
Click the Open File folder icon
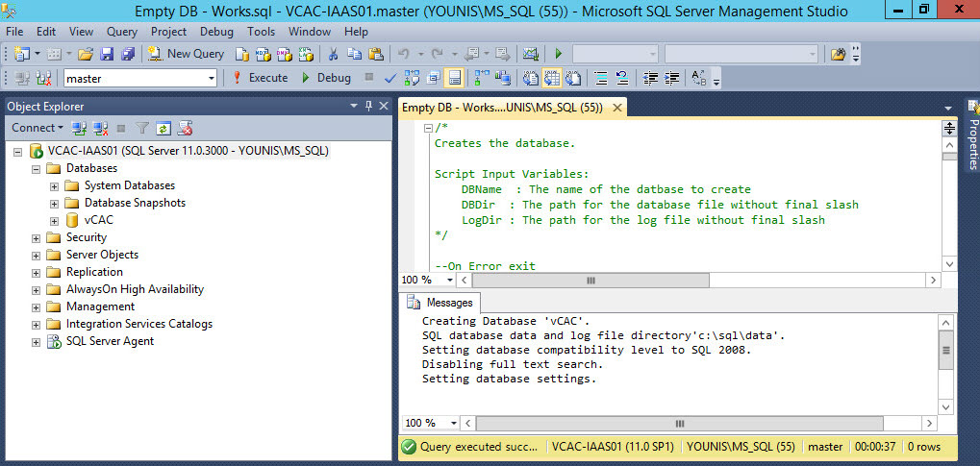pos(86,54)
